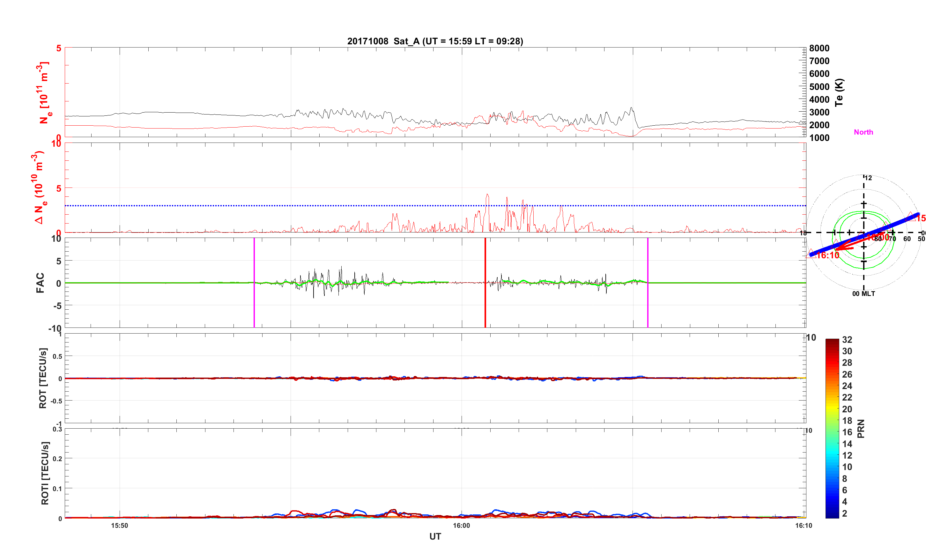The image size is (926, 560).
Task: Click the red '16:10' label on polar plot
Action: tap(828, 255)
